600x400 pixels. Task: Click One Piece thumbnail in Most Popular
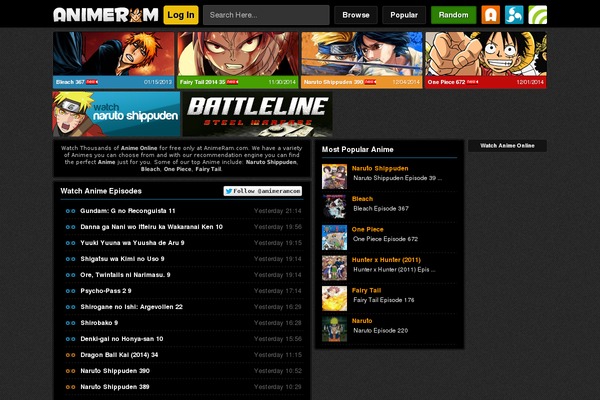(x=334, y=238)
